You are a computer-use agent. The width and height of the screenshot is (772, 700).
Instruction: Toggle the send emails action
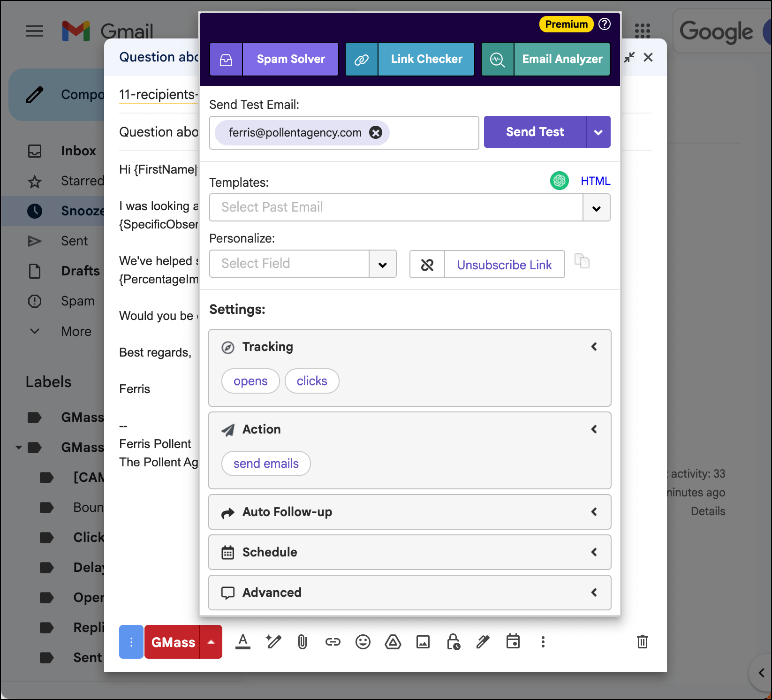pos(266,464)
